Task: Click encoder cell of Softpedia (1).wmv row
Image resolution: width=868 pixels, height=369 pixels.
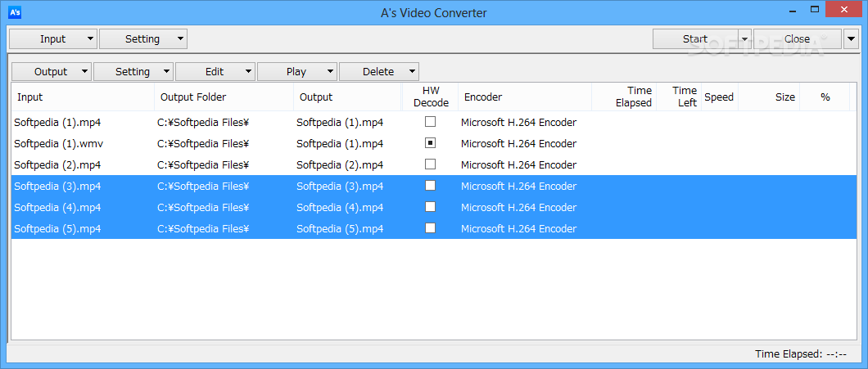Action: [x=518, y=144]
